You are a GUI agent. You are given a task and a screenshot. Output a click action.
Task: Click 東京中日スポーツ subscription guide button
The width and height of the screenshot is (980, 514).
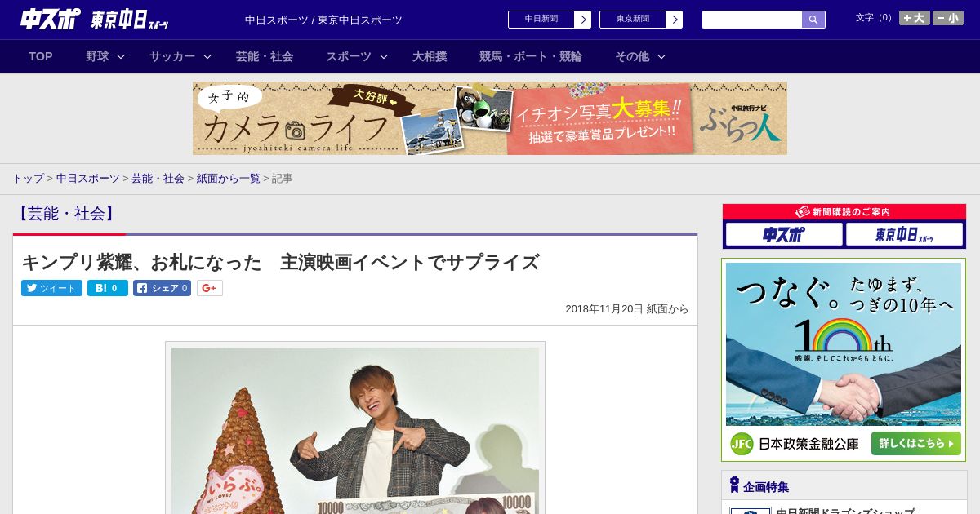coord(904,235)
